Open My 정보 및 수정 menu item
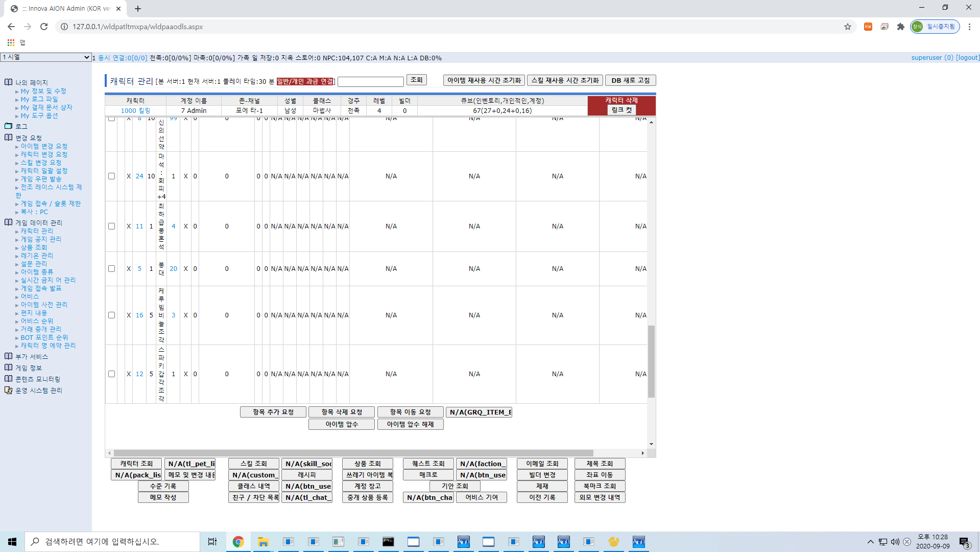The width and height of the screenshot is (980, 552). coord(43,91)
